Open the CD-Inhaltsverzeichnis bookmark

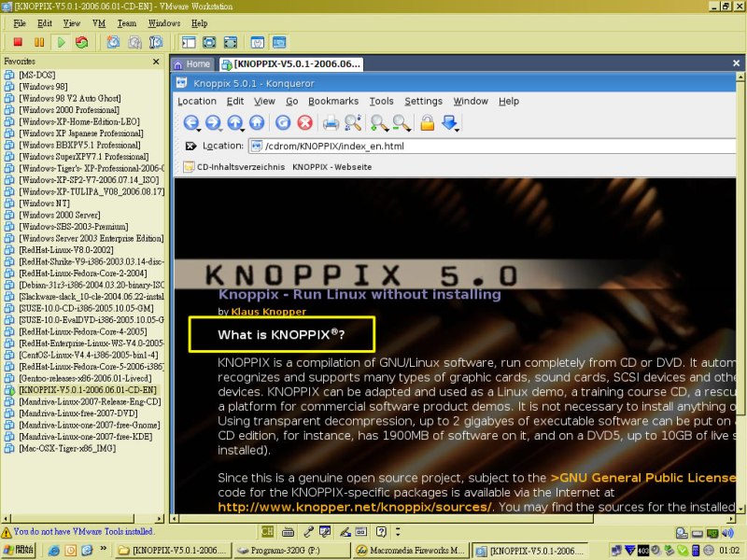[x=234, y=167]
